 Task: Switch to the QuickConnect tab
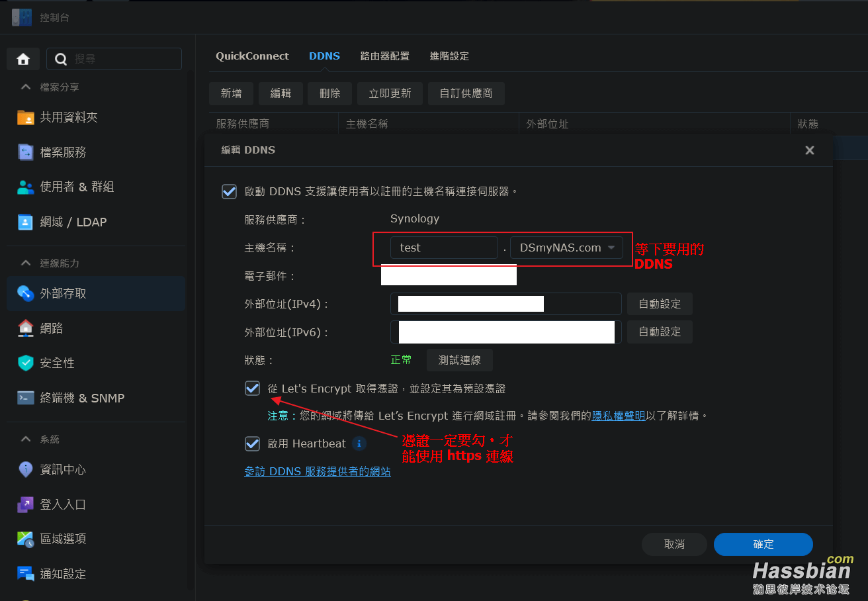coord(252,56)
